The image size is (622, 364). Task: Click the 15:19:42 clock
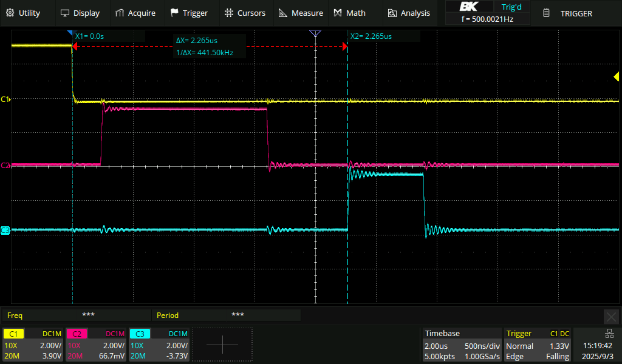[x=597, y=346]
